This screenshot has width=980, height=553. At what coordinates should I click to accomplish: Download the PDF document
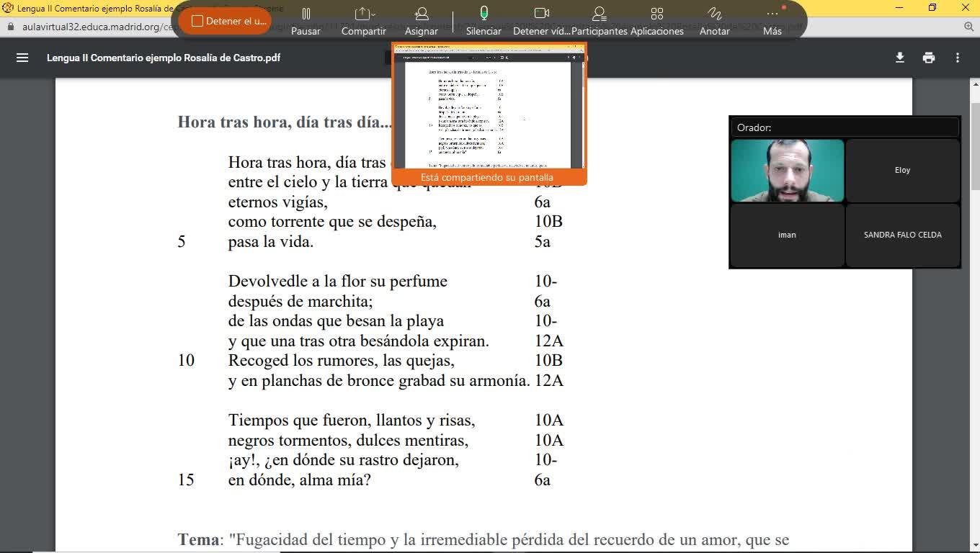900,58
